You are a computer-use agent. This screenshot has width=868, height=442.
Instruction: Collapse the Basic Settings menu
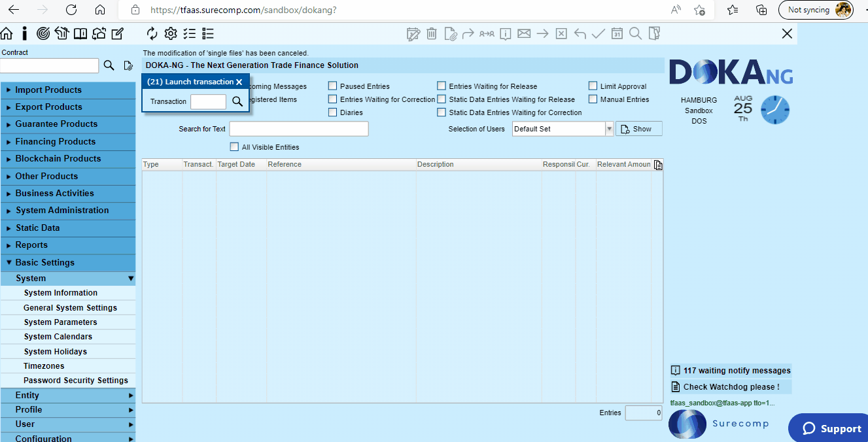(x=68, y=263)
